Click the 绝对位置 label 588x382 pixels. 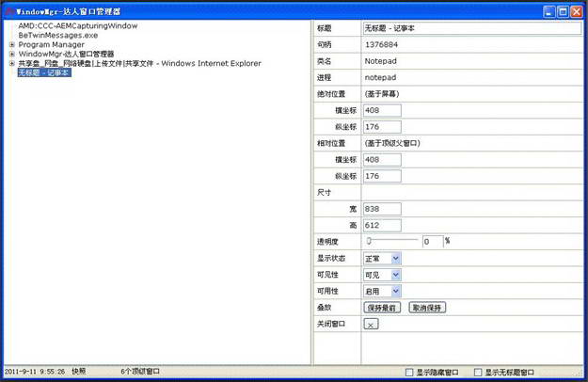(x=331, y=94)
